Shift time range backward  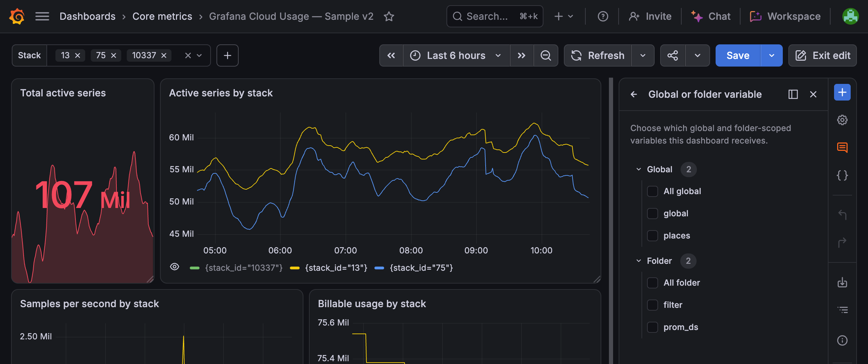pyautogui.click(x=391, y=55)
